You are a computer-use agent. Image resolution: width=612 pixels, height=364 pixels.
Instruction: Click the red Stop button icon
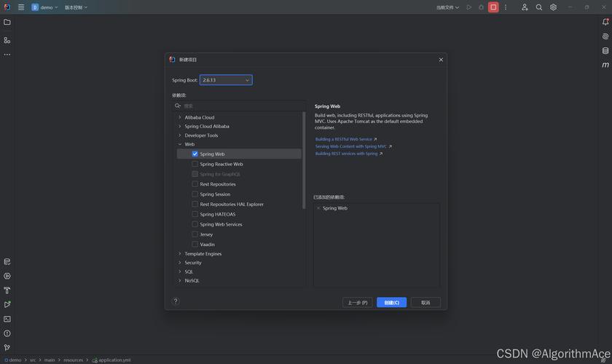(493, 7)
